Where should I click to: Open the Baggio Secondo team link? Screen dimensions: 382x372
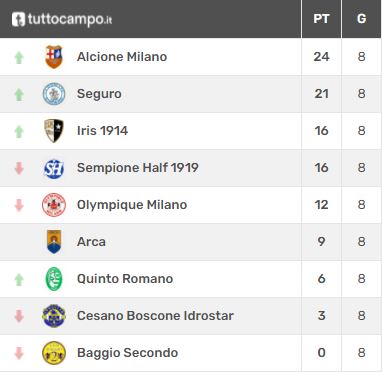pyautogui.click(x=127, y=353)
